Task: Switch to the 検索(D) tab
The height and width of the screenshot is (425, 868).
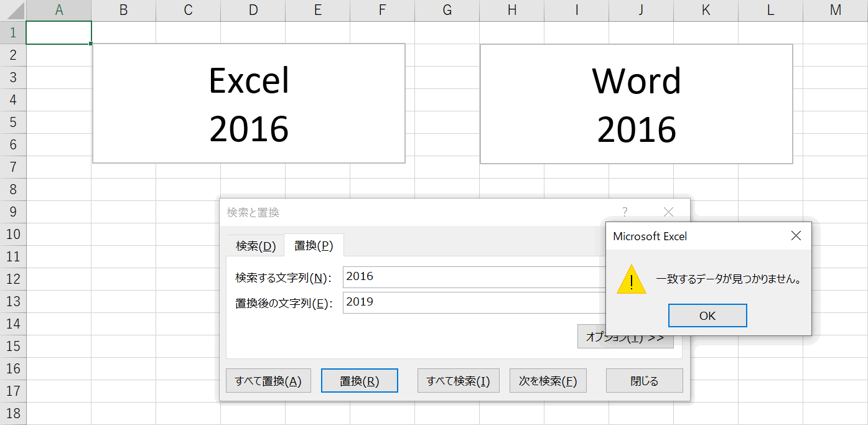Action: pyautogui.click(x=255, y=246)
